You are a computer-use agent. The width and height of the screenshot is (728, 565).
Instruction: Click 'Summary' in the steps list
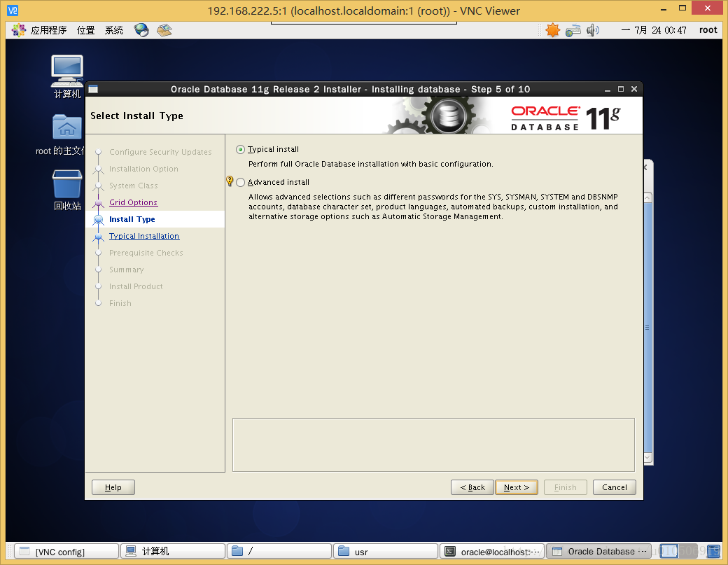click(x=126, y=270)
